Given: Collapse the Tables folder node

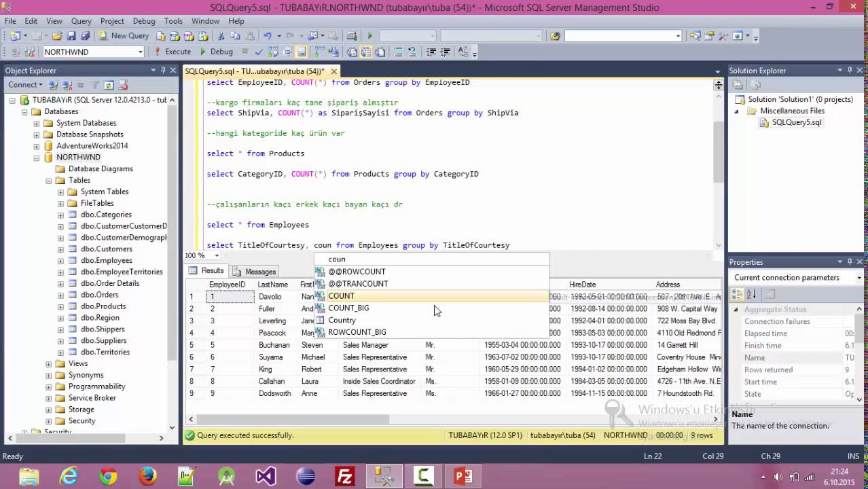Looking at the screenshot, I should [x=49, y=181].
